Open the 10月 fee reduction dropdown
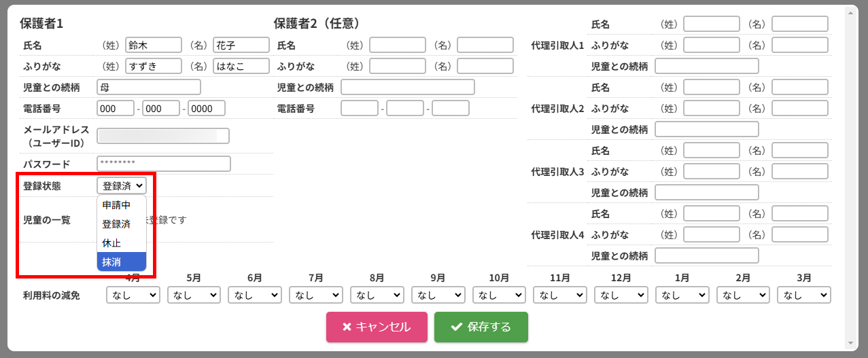868x358 pixels. point(499,296)
